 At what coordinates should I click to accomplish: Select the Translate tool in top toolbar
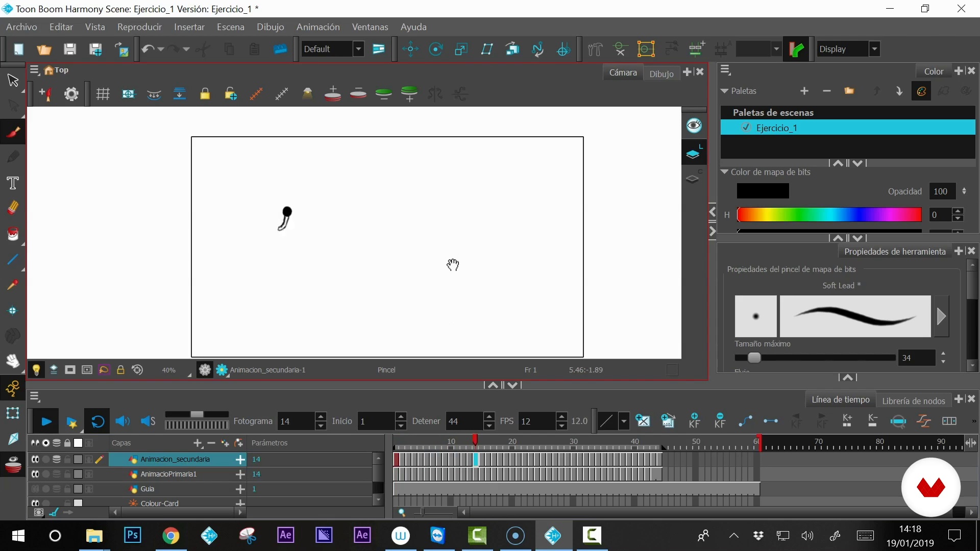(x=410, y=49)
